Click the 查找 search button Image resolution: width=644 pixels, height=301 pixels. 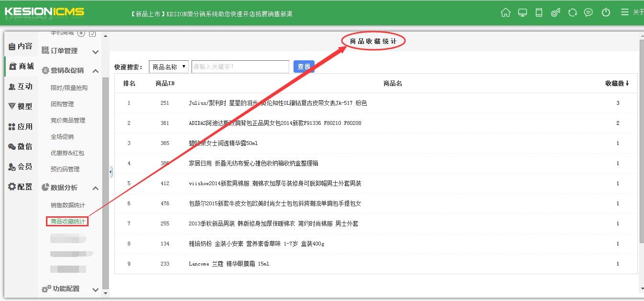[x=304, y=67]
